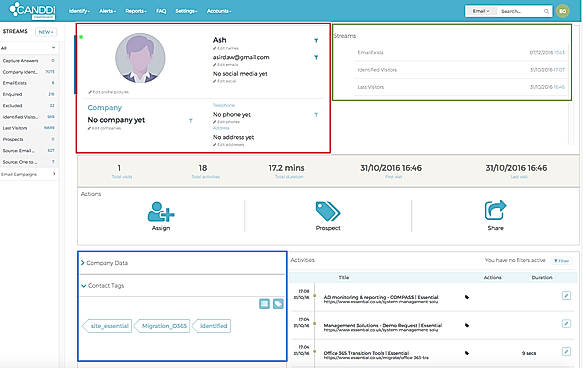The height and width of the screenshot is (368, 583).
Task: Open the Activities Filter button
Action: point(562,261)
